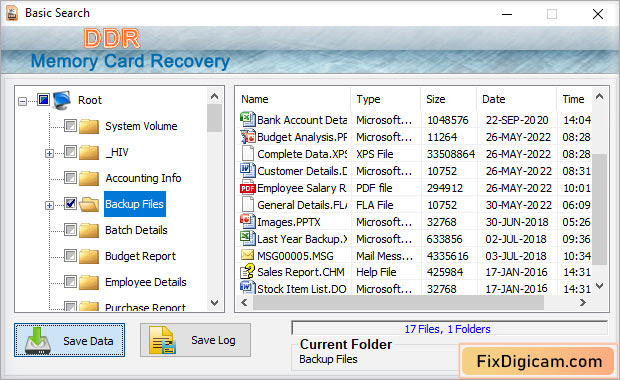The height and width of the screenshot is (380, 620).
Task: Click the folder tree up arrow
Action: coord(215,96)
